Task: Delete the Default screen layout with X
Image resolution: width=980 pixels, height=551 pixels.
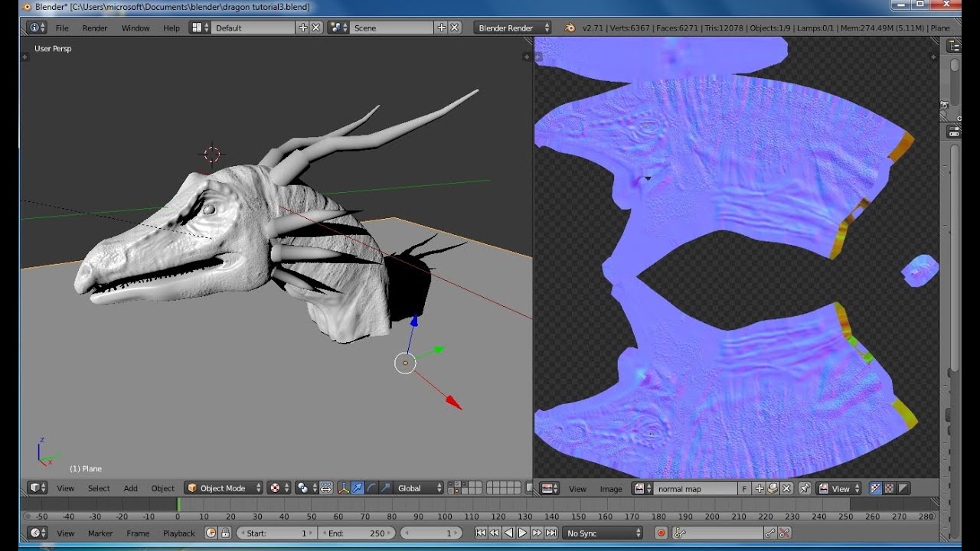Action: tap(315, 28)
